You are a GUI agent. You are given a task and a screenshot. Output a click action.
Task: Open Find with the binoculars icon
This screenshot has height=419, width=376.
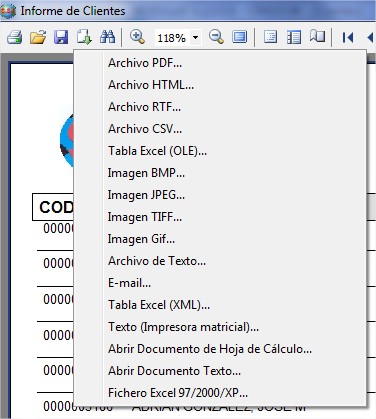click(x=107, y=37)
